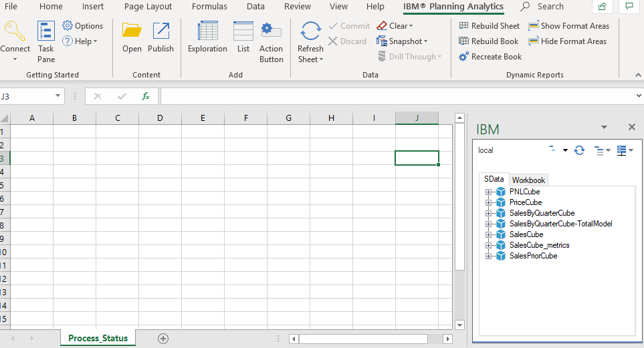
Task: Click the Discard button
Action: click(x=348, y=41)
